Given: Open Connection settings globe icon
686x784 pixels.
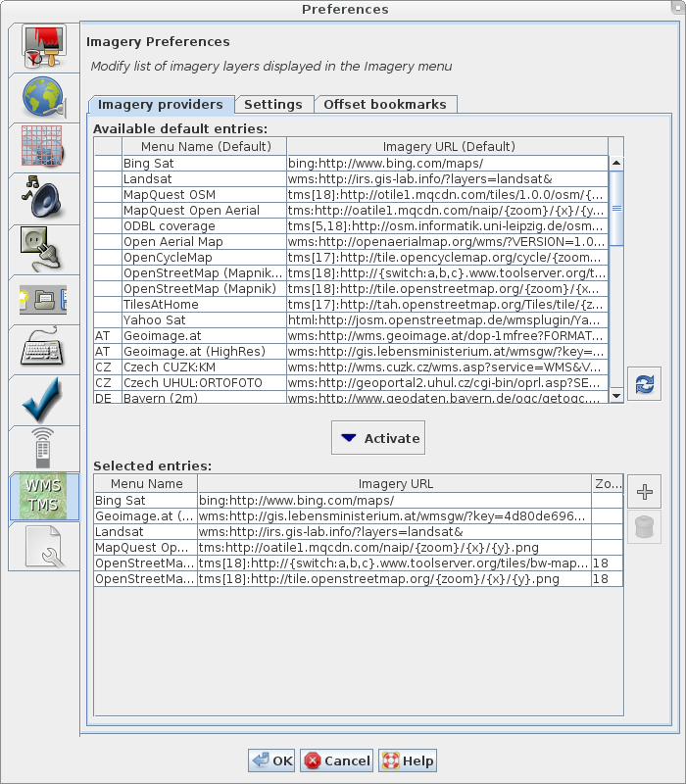Looking at the screenshot, I should click(x=43, y=98).
